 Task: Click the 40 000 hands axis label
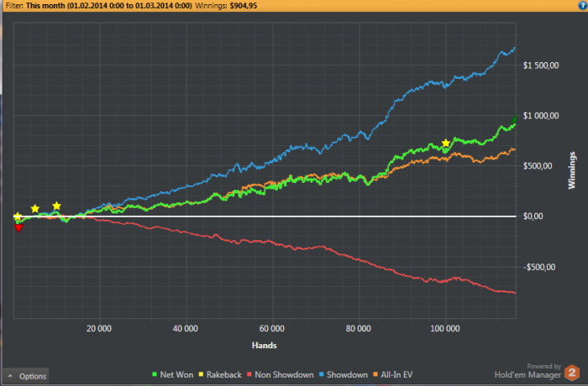click(186, 329)
